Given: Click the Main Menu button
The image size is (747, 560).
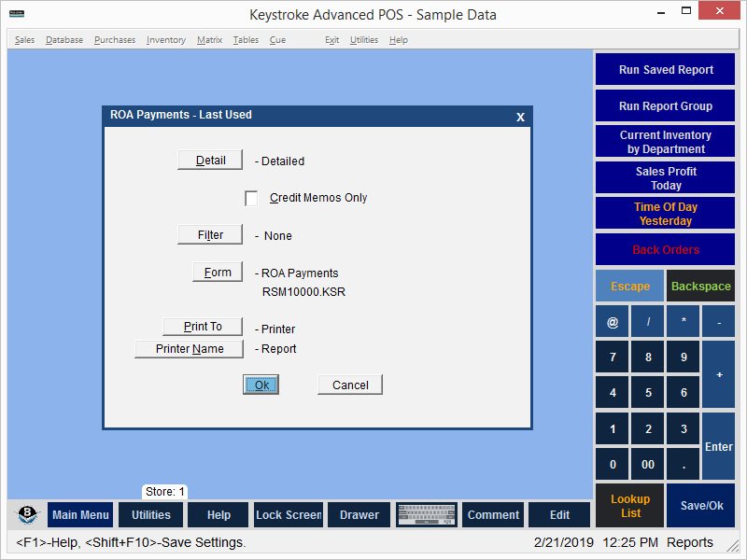Looking at the screenshot, I should 80,515.
